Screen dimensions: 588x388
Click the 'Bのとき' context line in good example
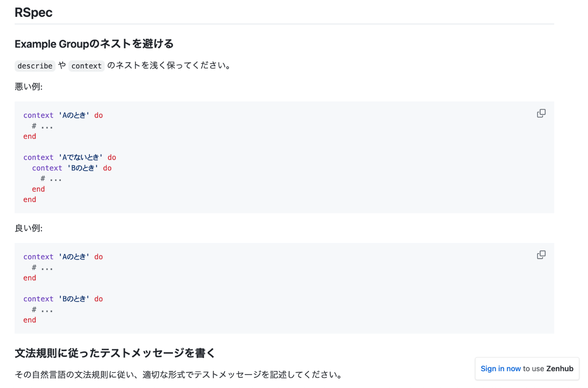coord(63,299)
